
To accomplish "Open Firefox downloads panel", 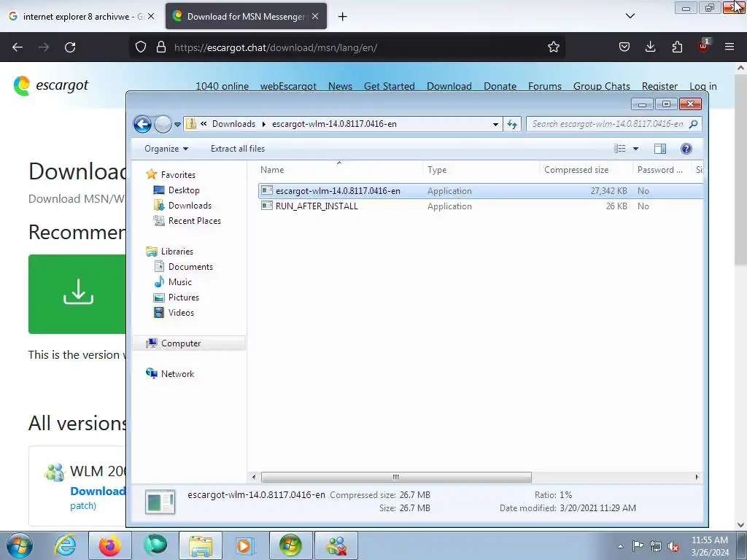I will click(650, 47).
